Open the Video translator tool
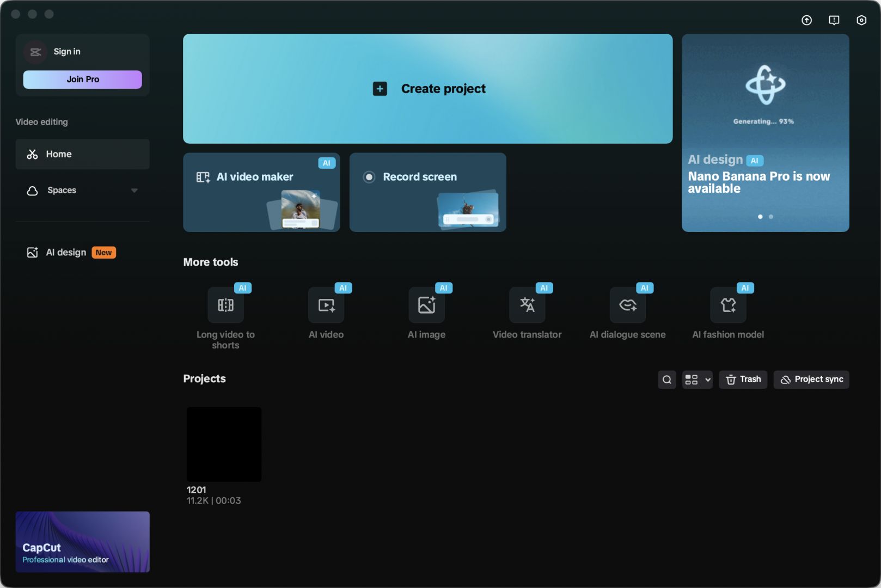The height and width of the screenshot is (588, 881). click(x=527, y=305)
